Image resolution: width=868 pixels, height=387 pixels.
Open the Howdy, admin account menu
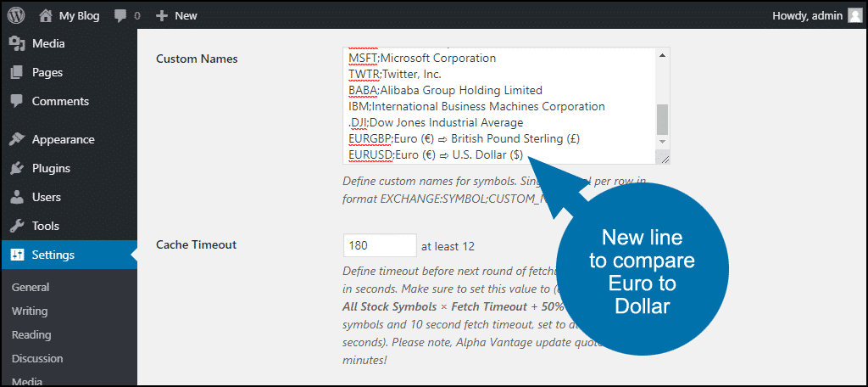click(807, 15)
